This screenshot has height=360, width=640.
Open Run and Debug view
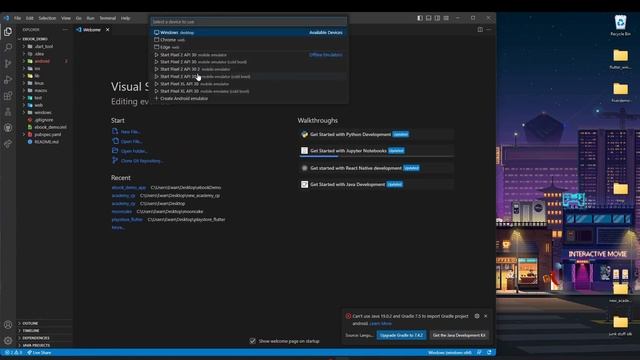[8, 80]
